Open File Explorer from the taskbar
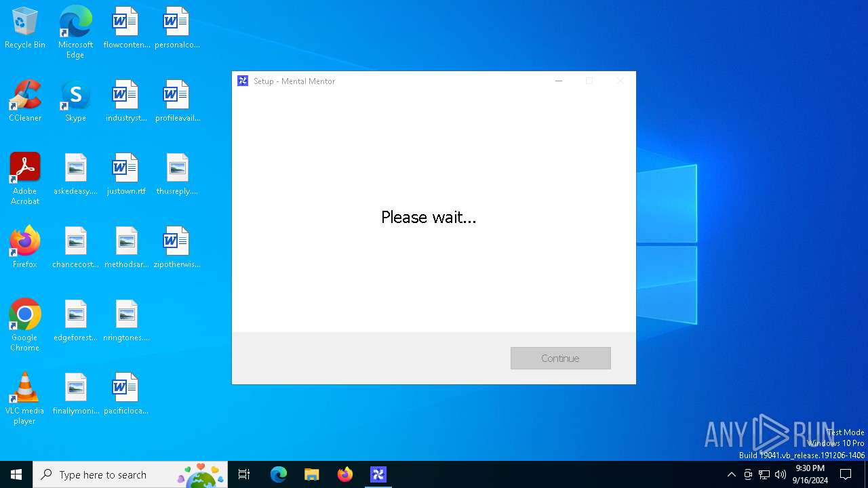The width and height of the screenshot is (868, 488). 312,474
